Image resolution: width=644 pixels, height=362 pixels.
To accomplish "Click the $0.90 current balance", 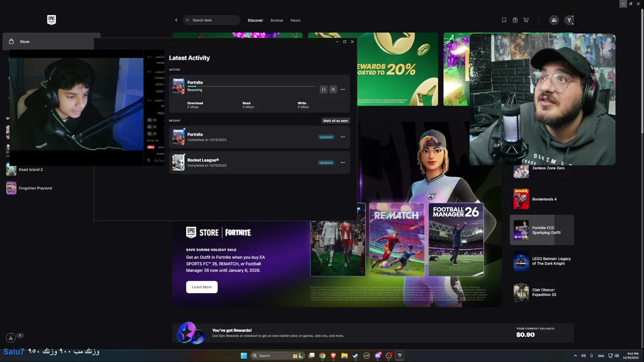I will (x=525, y=335).
